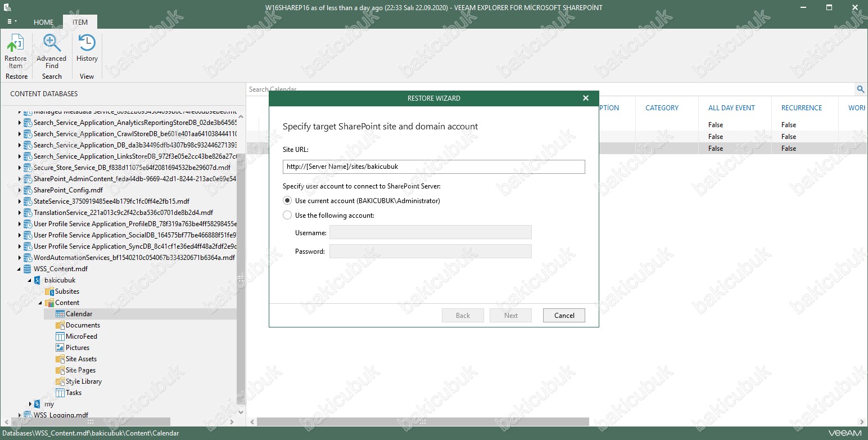
Task: Expand the WSS_Logging.mdf node
Action: click(x=19, y=415)
